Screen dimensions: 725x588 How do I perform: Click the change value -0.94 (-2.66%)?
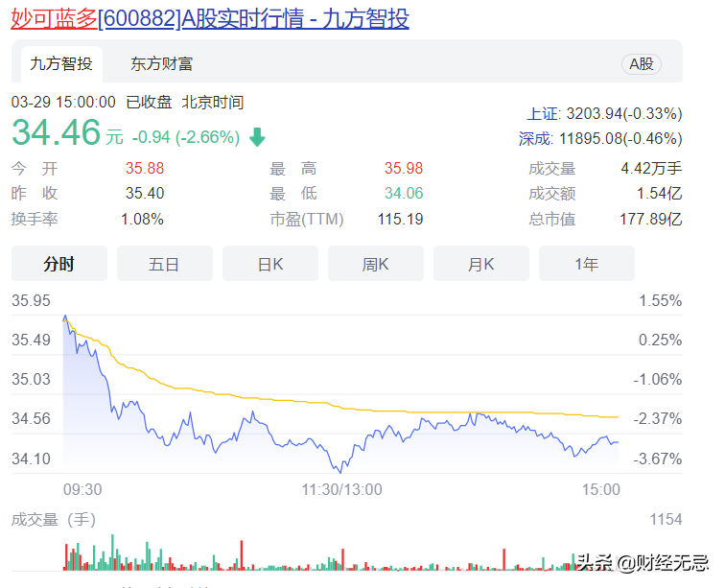[x=186, y=137]
